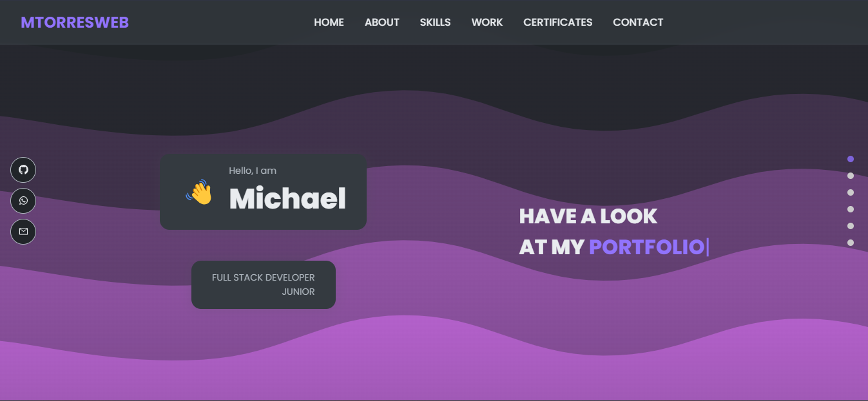Click the FULL STACK DEVELOPER JUNIOR card
The image size is (868, 401).
click(263, 284)
